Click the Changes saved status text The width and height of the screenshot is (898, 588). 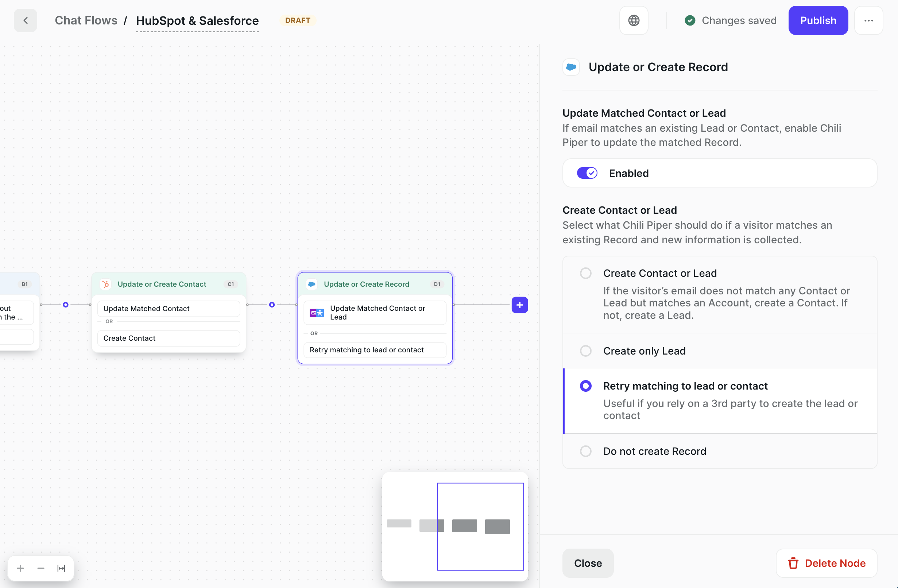[x=739, y=20]
